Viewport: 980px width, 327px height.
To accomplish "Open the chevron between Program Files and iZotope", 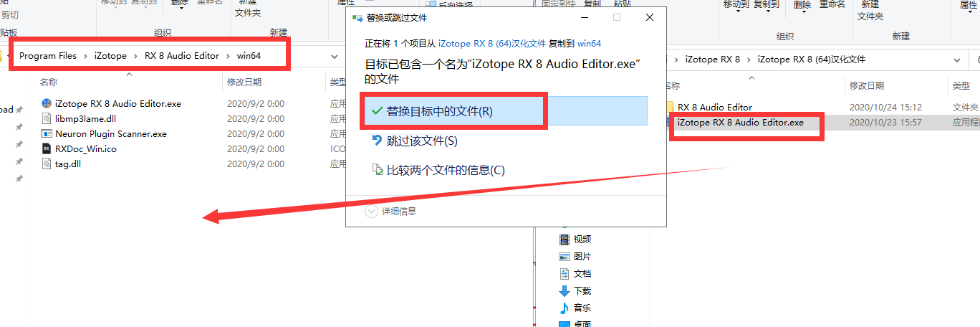I will coord(85,56).
